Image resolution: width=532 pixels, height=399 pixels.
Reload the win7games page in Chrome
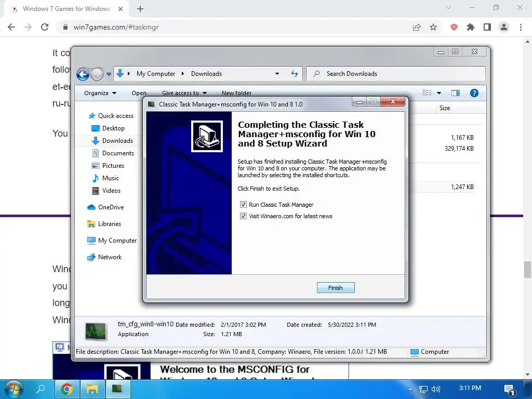pos(45,27)
